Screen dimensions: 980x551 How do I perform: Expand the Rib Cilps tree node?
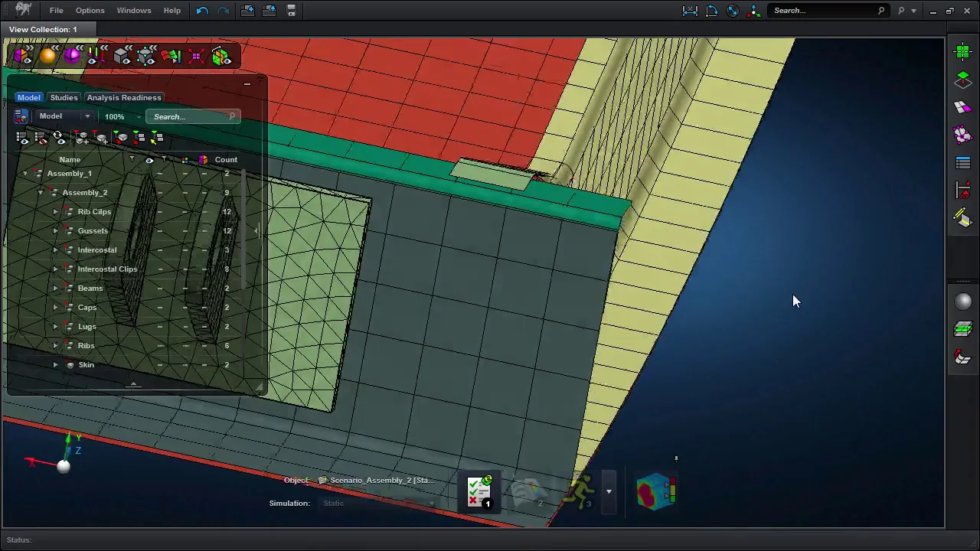(x=55, y=212)
